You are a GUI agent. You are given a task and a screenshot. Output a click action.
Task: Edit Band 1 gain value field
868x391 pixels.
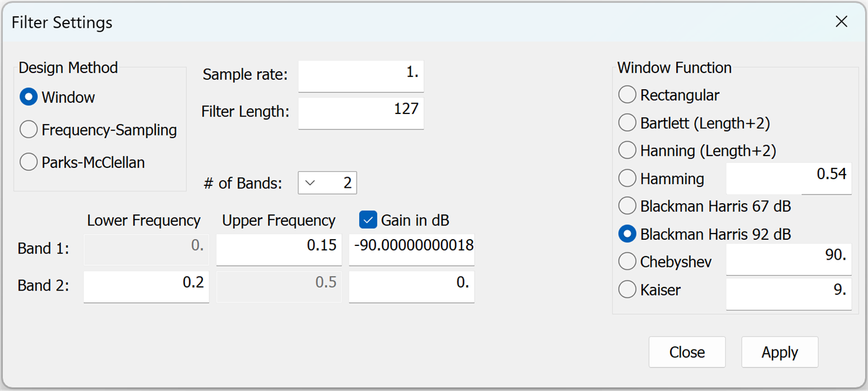coord(412,249)
